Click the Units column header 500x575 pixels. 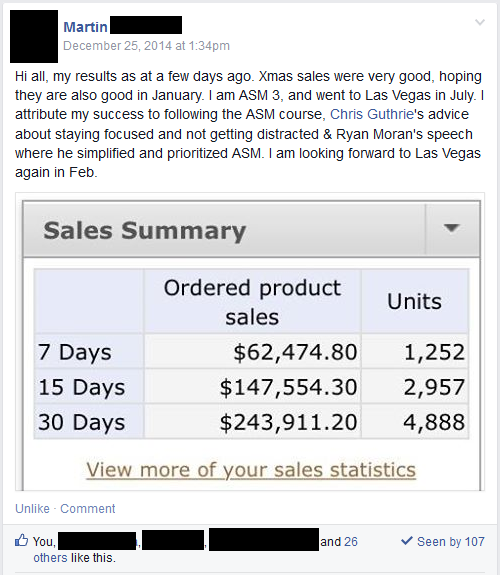point(415,301)
